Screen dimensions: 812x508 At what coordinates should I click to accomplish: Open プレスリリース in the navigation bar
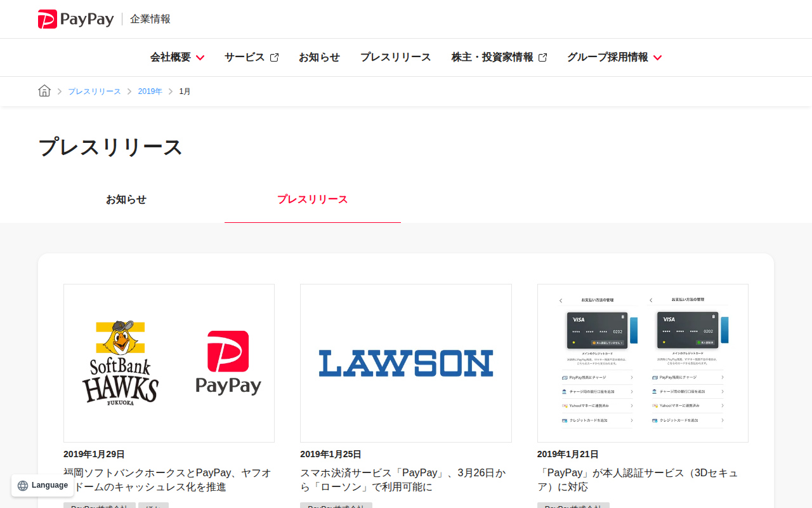[396, 57]
